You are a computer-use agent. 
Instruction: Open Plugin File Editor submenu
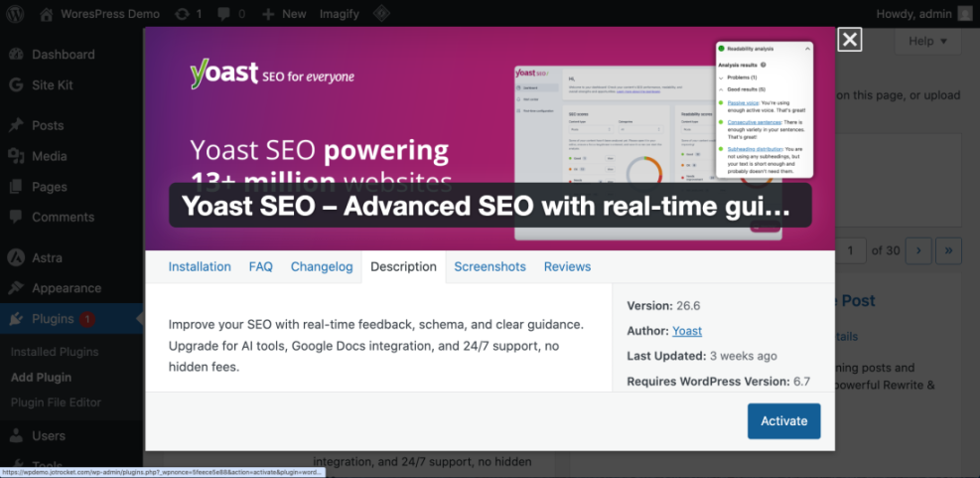click(56, 402)
